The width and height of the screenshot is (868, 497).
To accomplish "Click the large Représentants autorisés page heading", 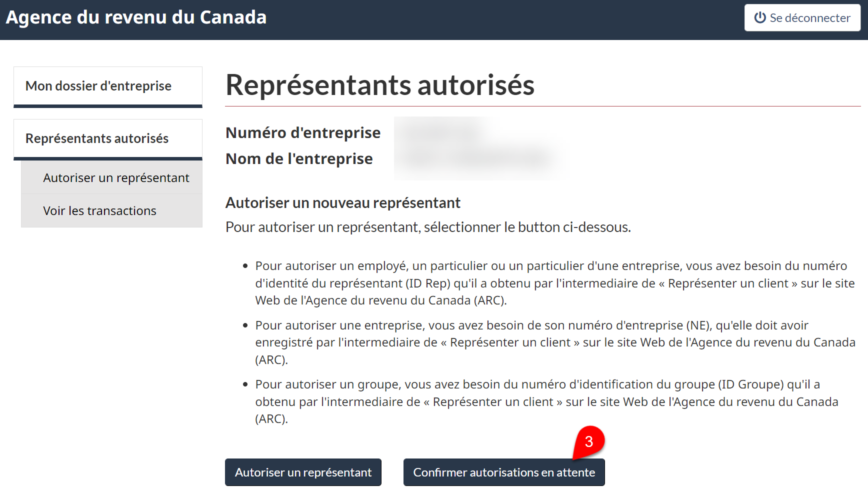I will (380, 84).
